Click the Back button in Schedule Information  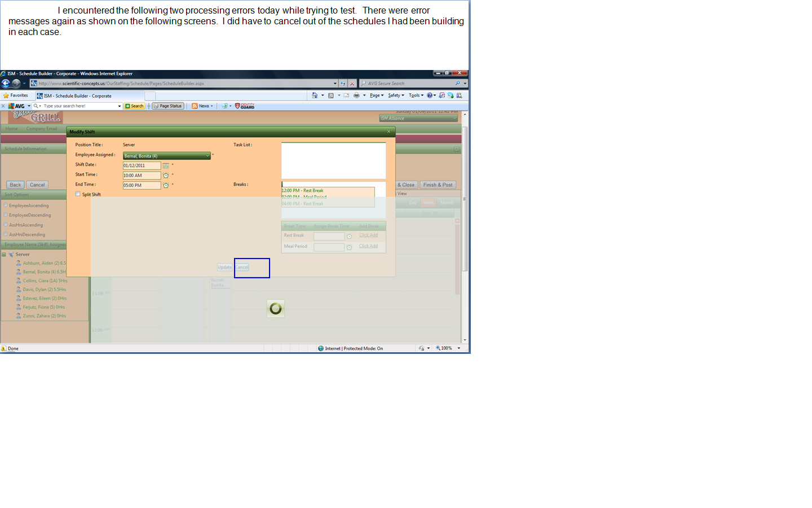[15, 185]
